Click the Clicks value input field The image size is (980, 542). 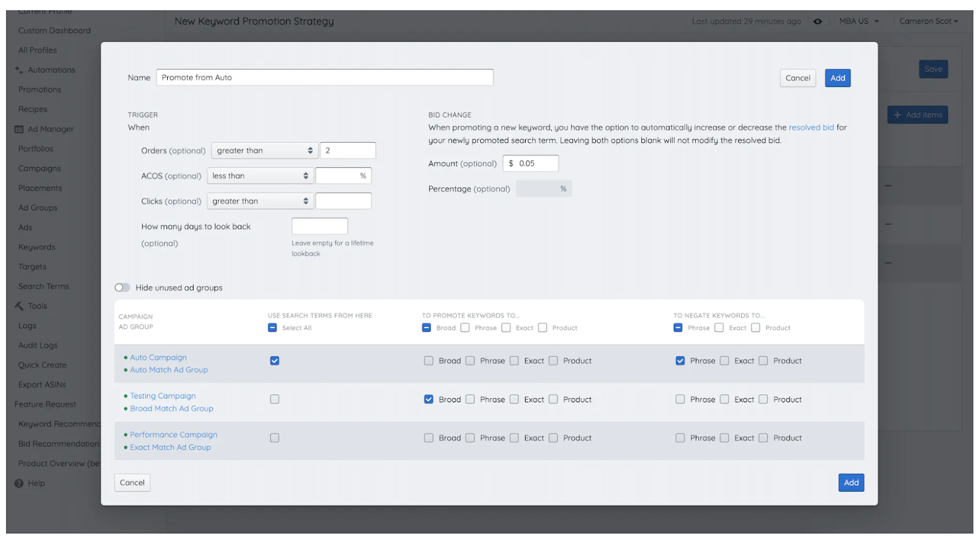pos(344,201)
